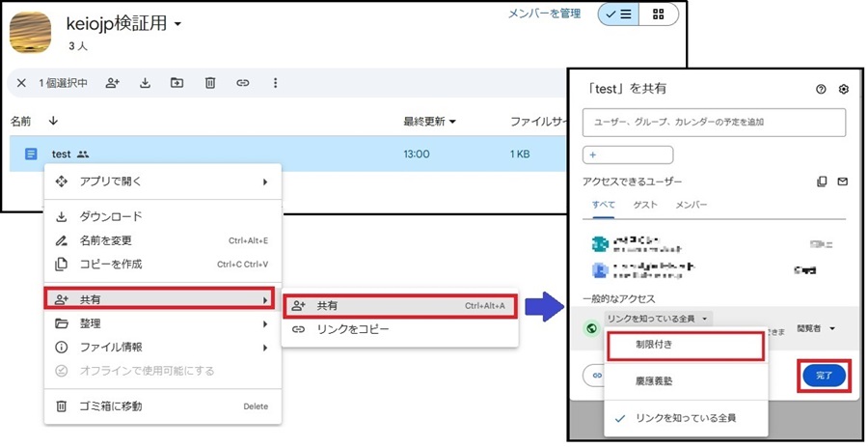Switch to the ゲスト tab
The image size is (868, 447).
[645, 206]
